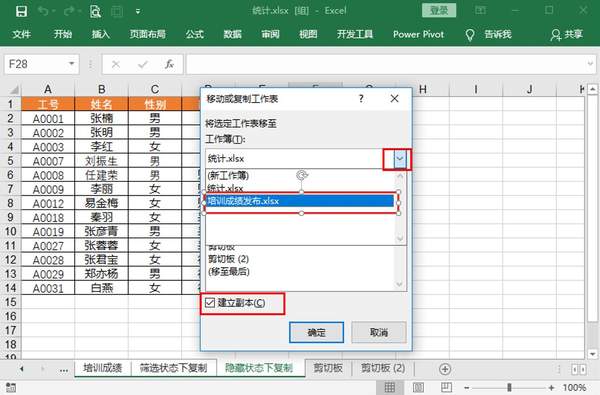Add a new sheet with plus icon

point(445,369)
